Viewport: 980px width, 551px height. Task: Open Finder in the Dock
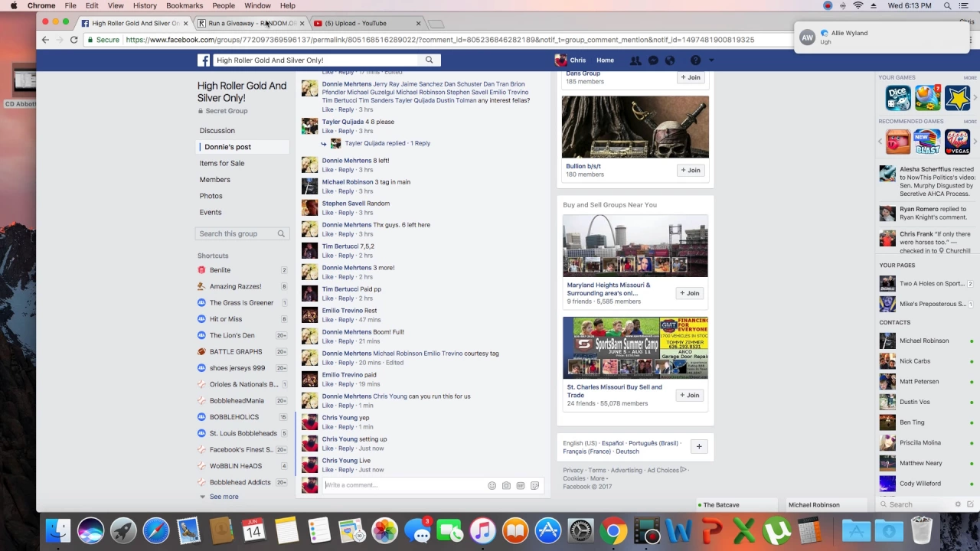click(58, 530)
